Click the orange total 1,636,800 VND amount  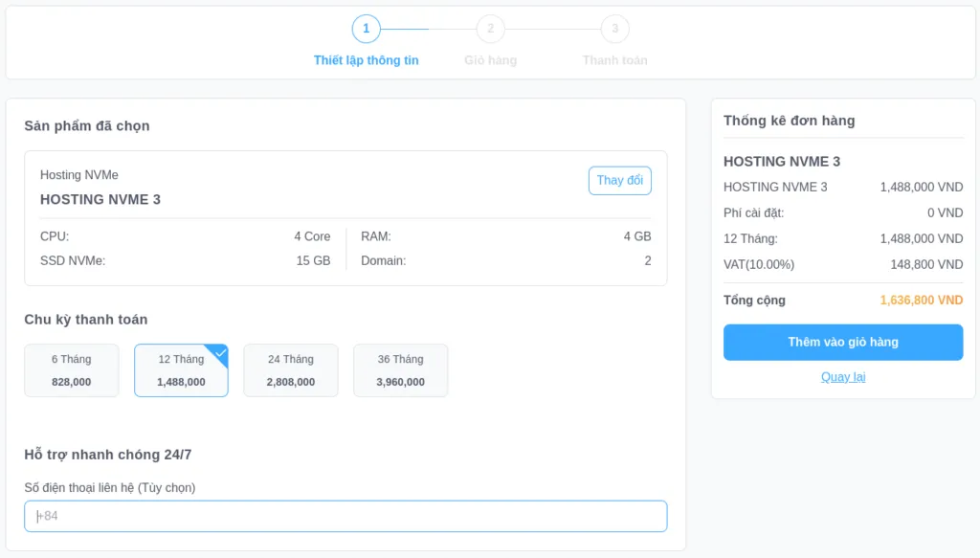tap(921, 301)
